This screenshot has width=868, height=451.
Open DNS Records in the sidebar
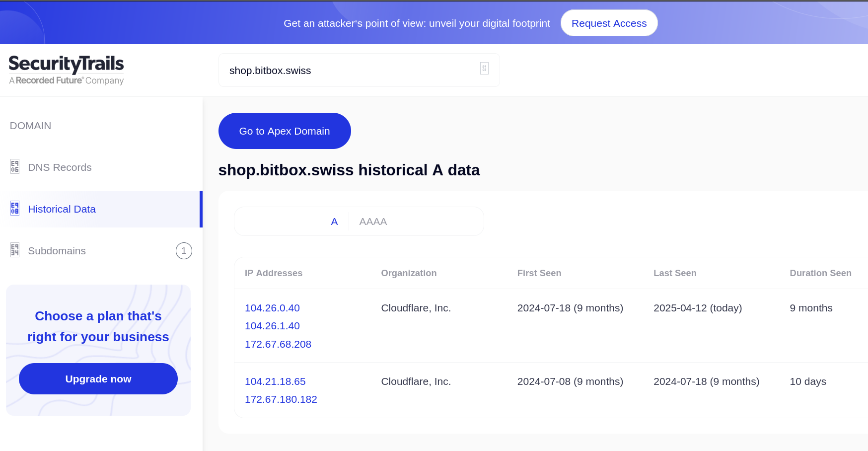click(x=101, y=167)
